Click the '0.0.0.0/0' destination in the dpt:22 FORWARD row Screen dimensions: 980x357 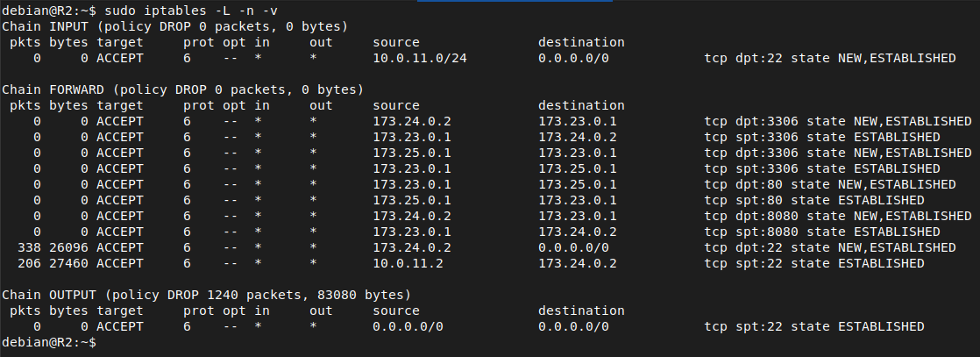574,247
